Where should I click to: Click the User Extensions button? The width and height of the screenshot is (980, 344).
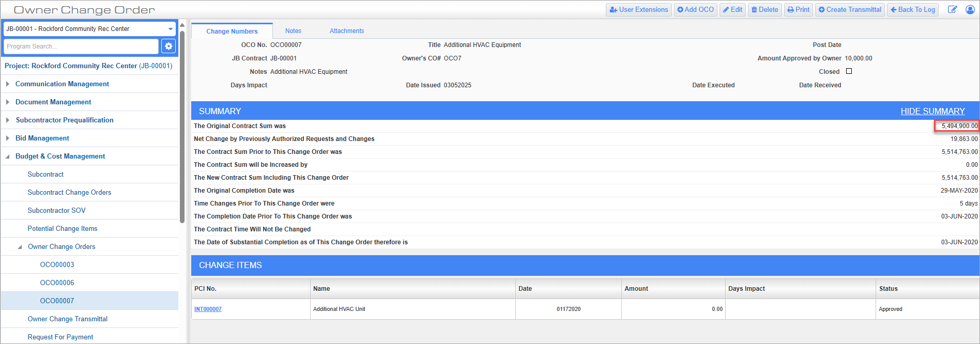[x=638, y=10]
